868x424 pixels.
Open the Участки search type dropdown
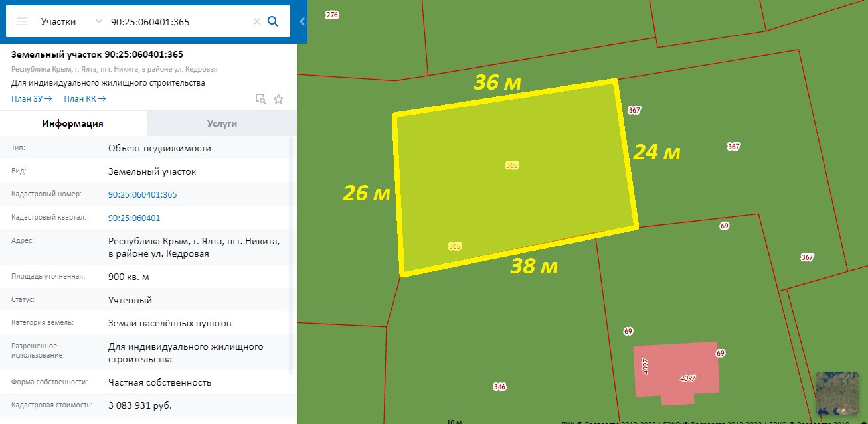70,21
